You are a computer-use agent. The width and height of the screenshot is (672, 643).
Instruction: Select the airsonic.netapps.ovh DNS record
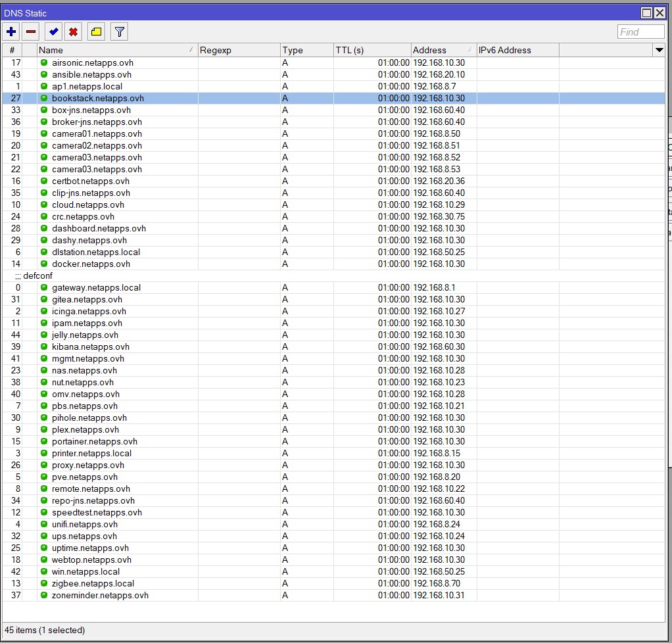93,62
